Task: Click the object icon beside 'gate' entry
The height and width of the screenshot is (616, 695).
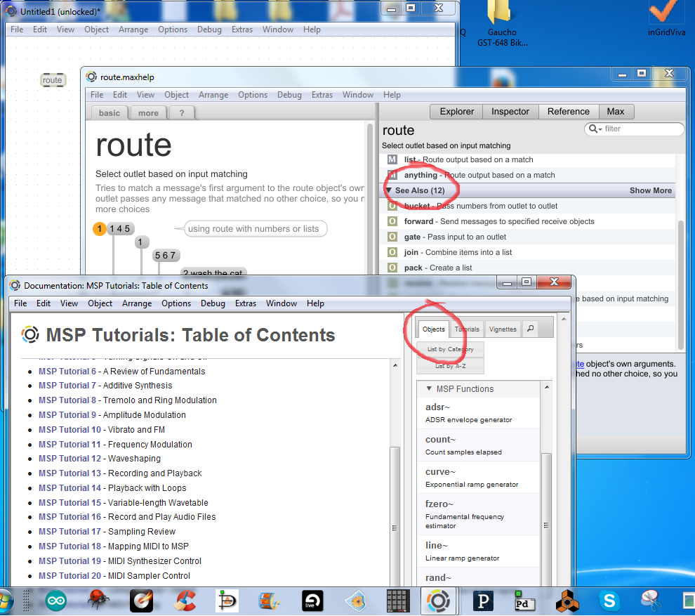Action: pos(392,237)
